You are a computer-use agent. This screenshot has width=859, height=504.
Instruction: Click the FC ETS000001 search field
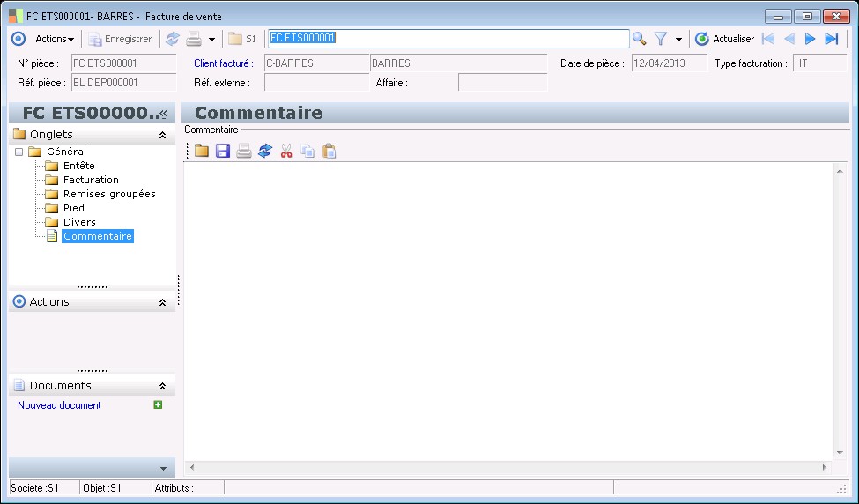[x=448, y=39]
